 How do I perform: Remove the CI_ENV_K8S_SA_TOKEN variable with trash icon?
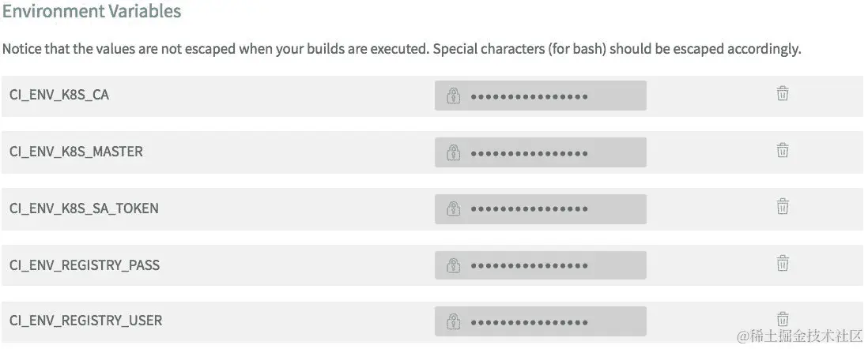pyautogui.click(x=782, y=207)
